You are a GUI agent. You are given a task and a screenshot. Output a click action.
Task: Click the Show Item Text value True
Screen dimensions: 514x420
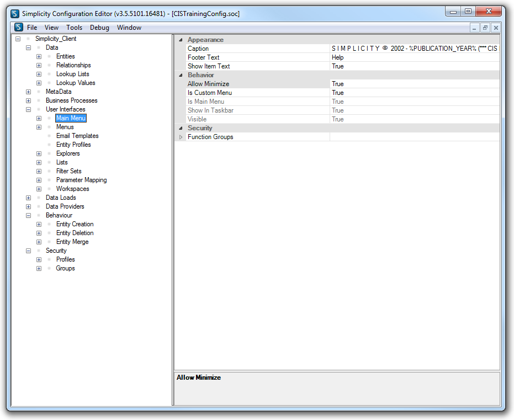(414, 66)
